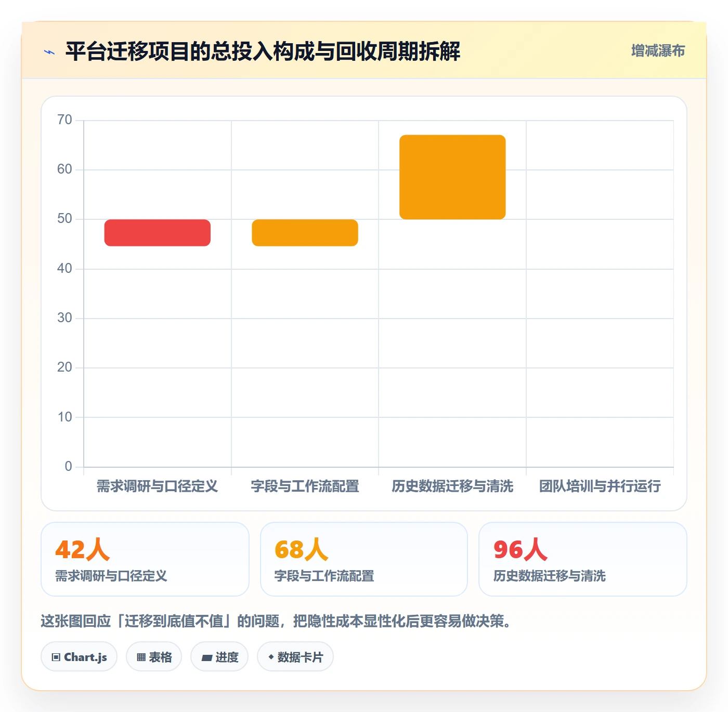This screenshot has width=728, height=712.
Task: Select the 进度 tag chip
Action: (x=219, y=657)
